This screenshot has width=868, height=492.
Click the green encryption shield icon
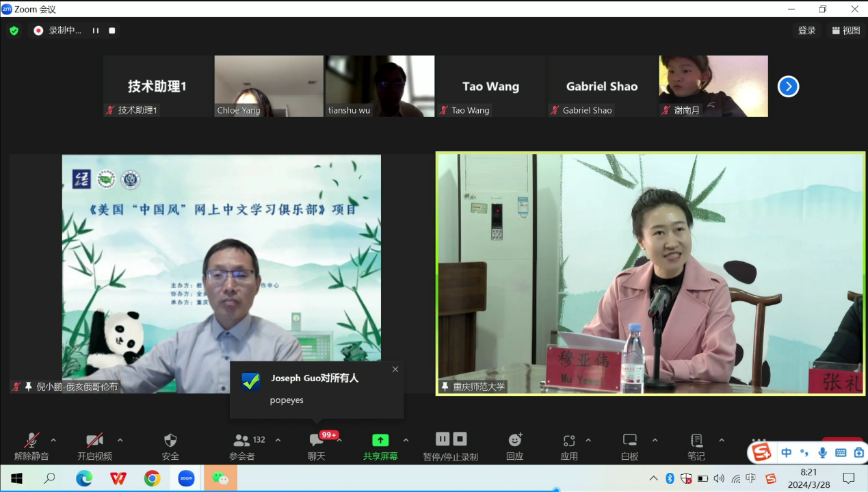(14, 31)
